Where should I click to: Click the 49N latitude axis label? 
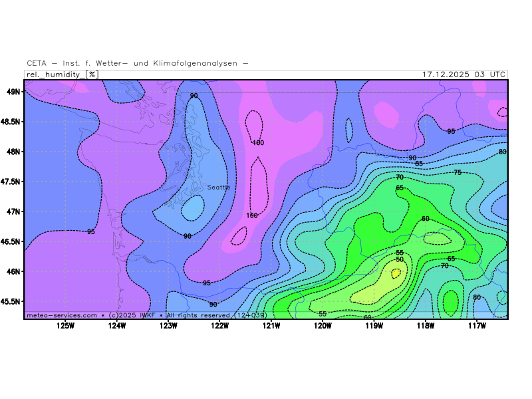pyautogui.click(x=13, y=92)
